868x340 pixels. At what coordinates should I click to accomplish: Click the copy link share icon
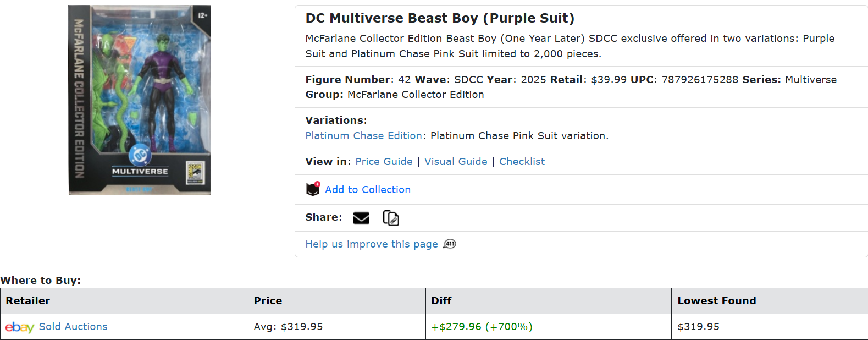coord(391,218)
